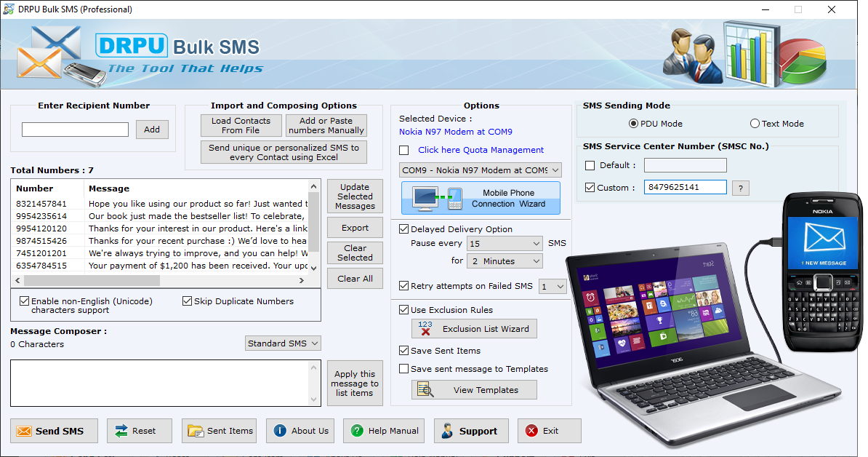Screen dimensions: 868x457
Task: Click the Number column header
Action: 47,188
